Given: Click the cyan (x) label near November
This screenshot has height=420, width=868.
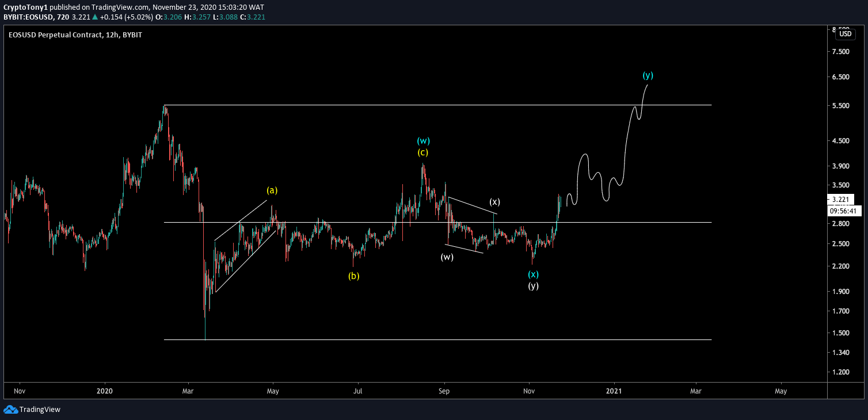Looking at the screenshot, I should 532,274.
